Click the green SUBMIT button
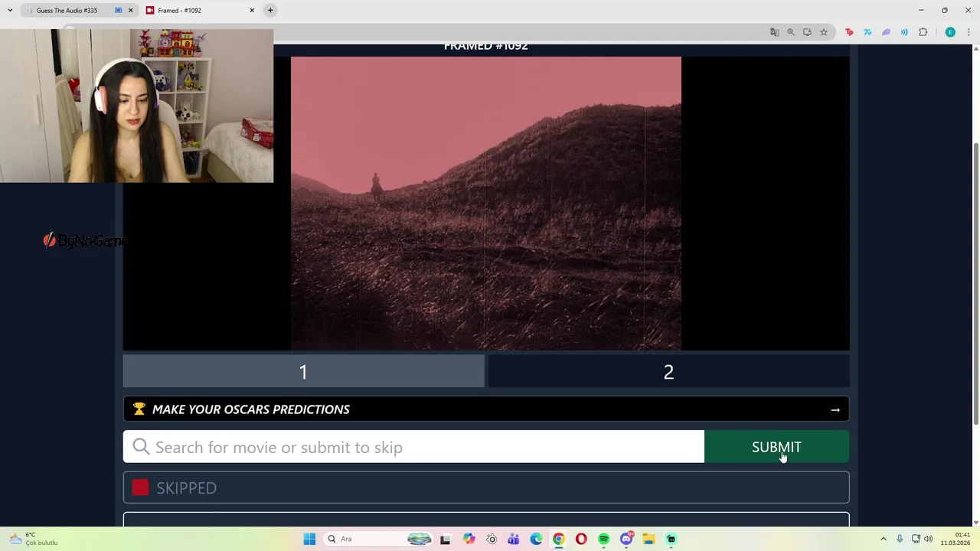This screenshot has width=980, height=551. click(776, 447)
